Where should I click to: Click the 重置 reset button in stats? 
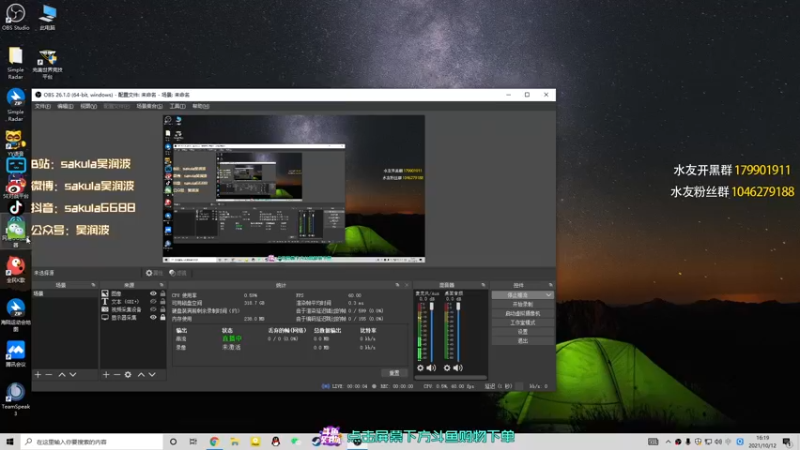click(394, 373)
